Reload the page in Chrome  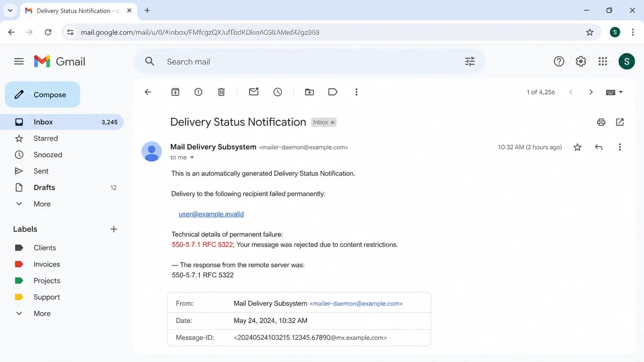(x=48, y=32)
